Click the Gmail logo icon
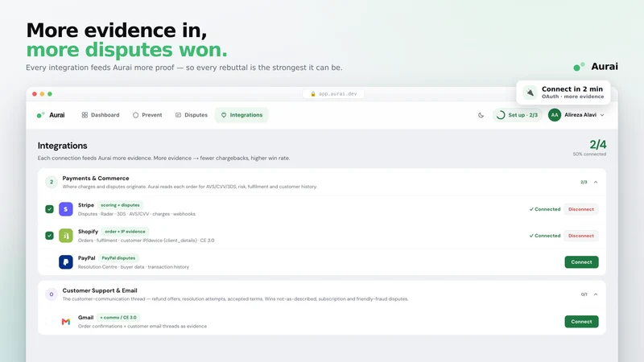The width and height of the screenshot is (644, 362). click(66, 321)
